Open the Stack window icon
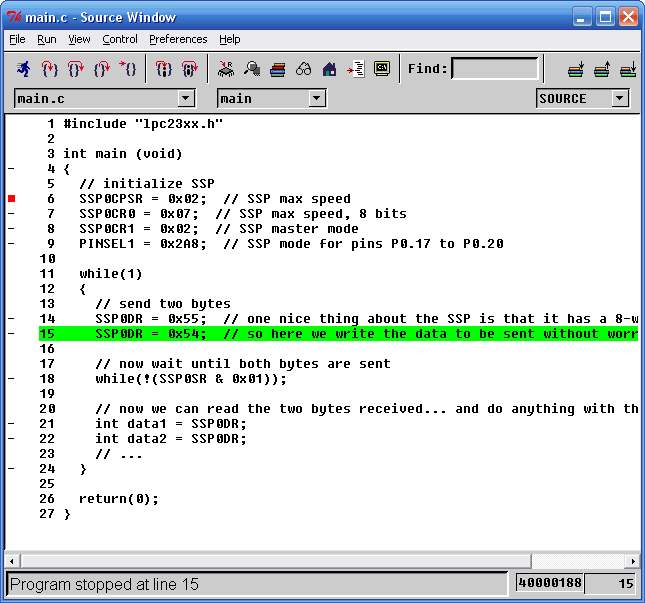The image size is (645, 603). (278, 69)
